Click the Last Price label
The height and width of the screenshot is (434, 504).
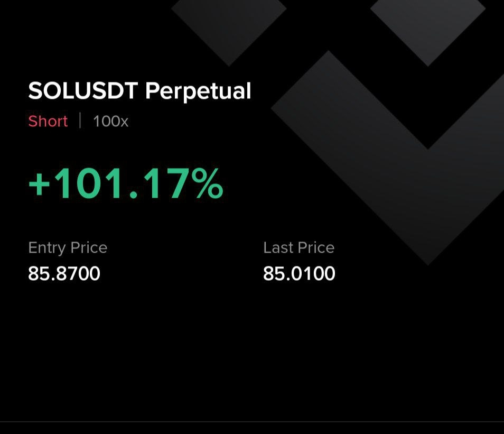[298, 247]
